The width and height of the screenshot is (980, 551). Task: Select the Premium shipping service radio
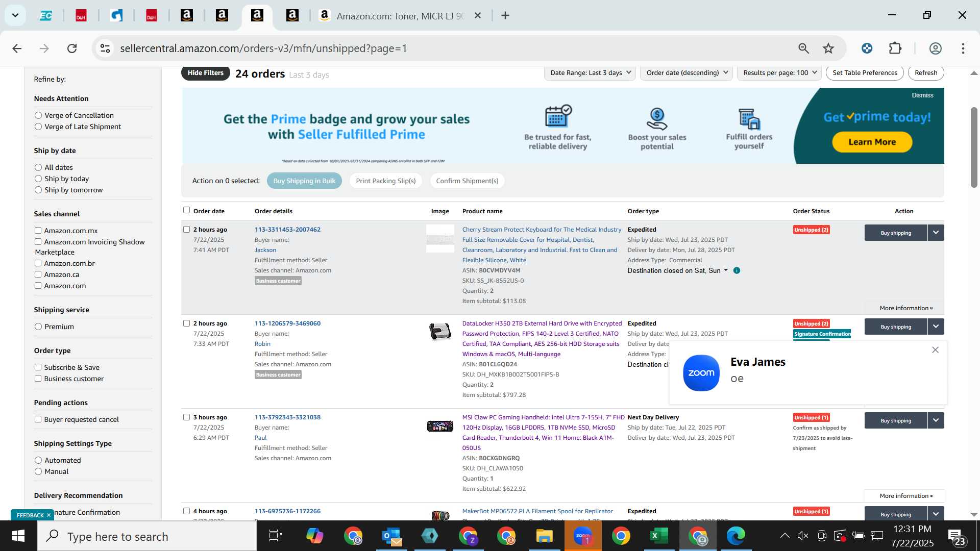[38, 327]
